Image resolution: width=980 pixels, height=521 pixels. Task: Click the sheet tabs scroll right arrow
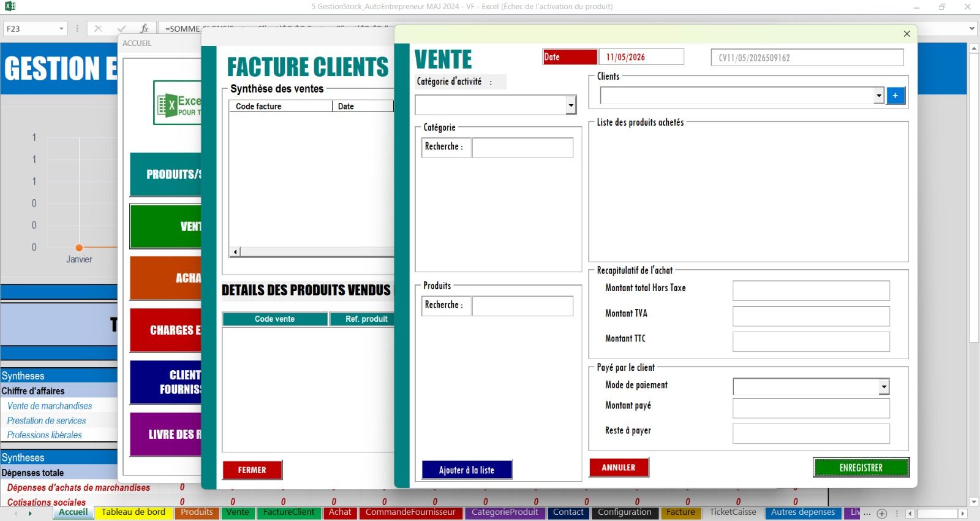coord(30,514)
